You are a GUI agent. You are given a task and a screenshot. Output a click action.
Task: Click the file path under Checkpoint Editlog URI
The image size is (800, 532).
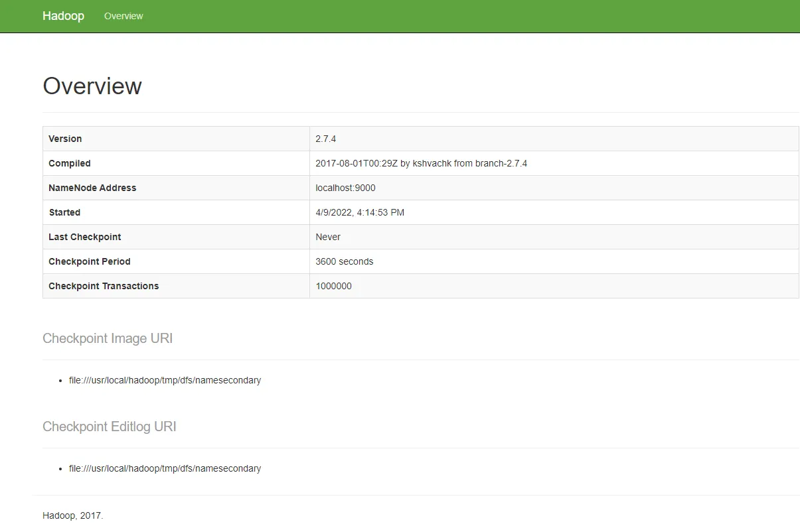(165, 468)
